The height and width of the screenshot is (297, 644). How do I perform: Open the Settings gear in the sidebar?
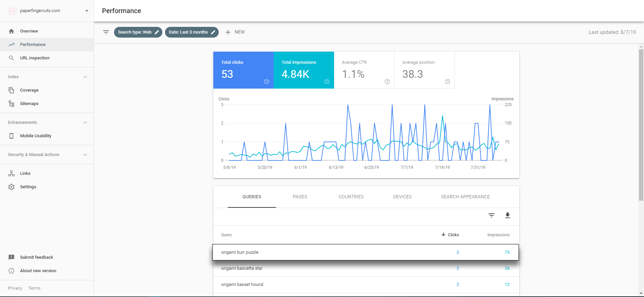click(x=11, y=187)
